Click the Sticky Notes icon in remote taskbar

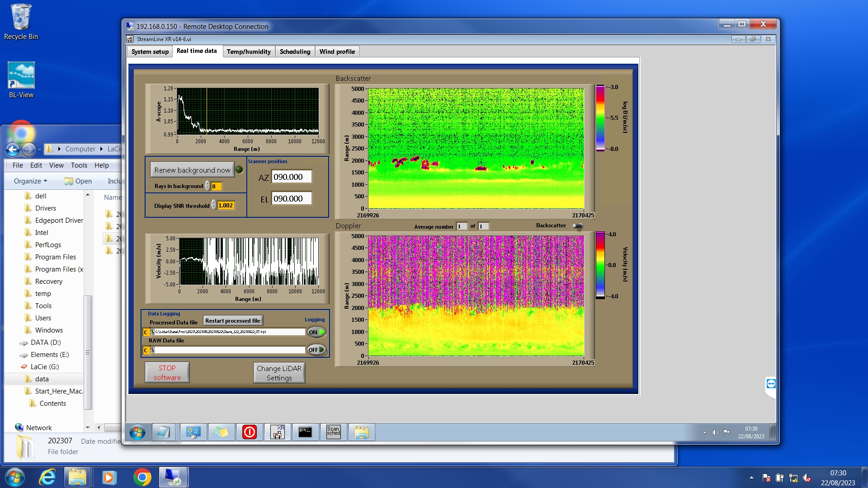221,432
